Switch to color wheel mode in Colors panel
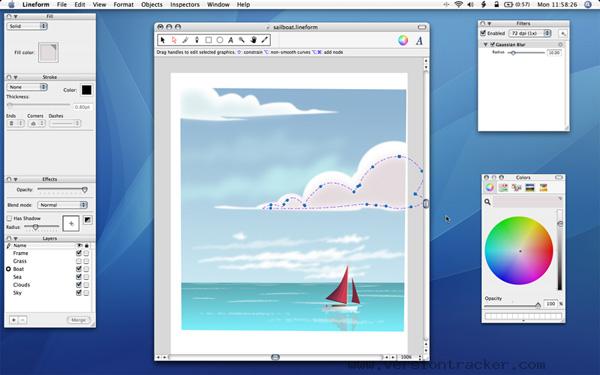The image size is (600, 375). pos(490,188)
